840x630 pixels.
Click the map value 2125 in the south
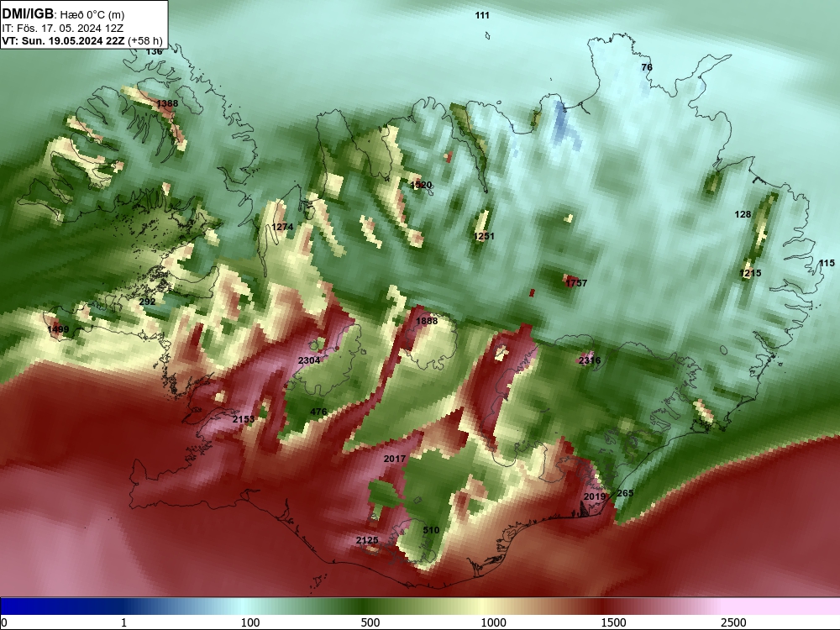tap(367, 540)
